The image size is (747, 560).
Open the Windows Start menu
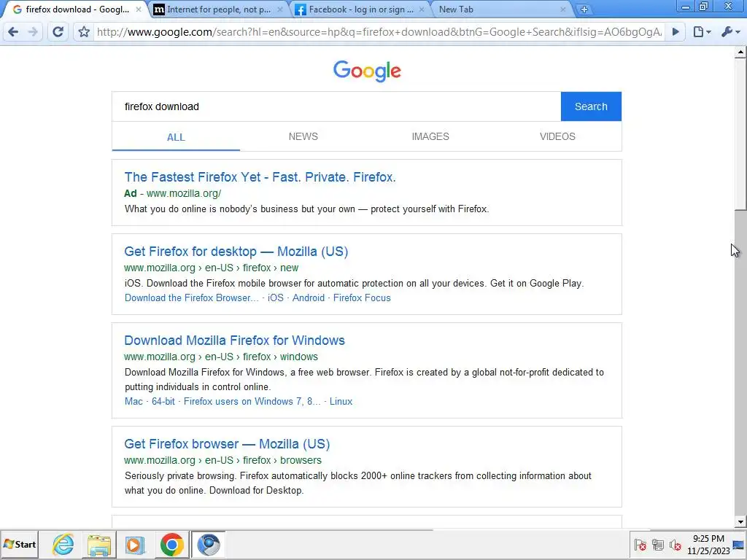click(20, 544)
